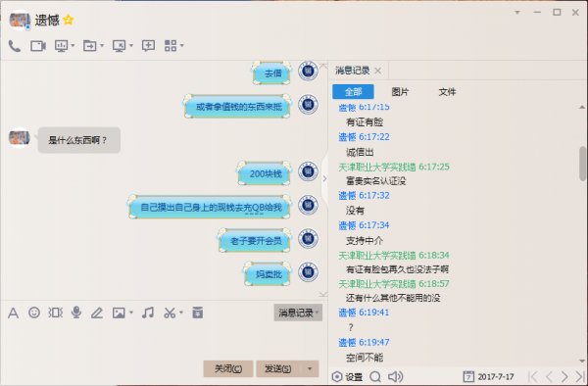This screenshot has width=588, height=386.
Task: Go to the first history page
Action: coord(533,376)
